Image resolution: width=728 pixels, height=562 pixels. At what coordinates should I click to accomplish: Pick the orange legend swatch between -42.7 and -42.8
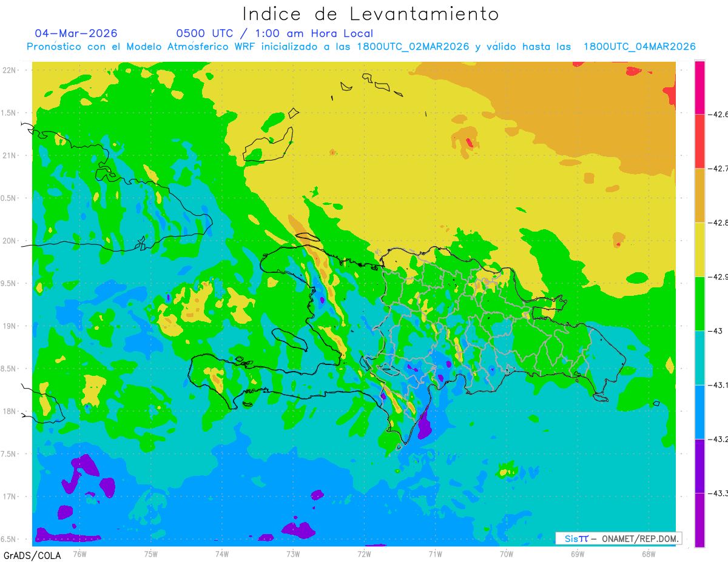tap(699, 195)
